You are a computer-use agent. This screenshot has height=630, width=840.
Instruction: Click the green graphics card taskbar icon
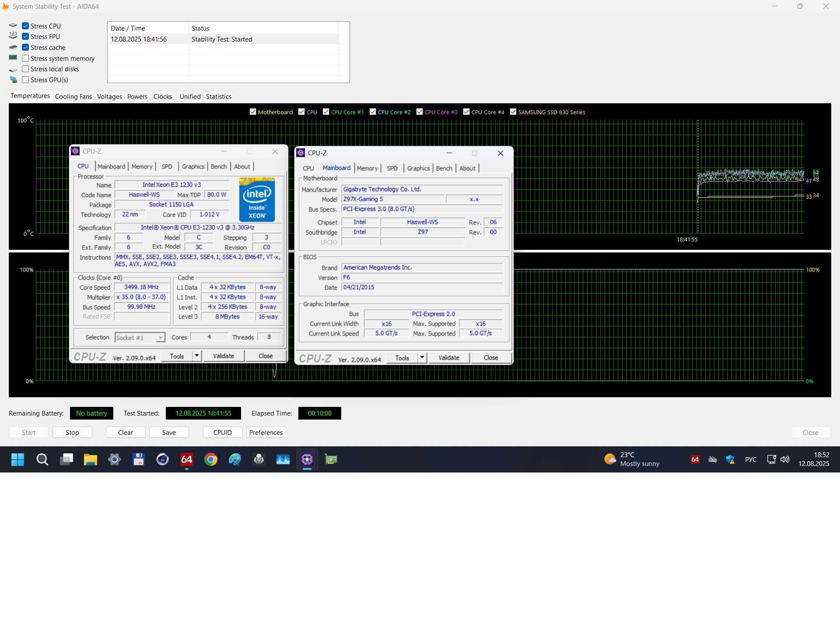coord(331,459)
